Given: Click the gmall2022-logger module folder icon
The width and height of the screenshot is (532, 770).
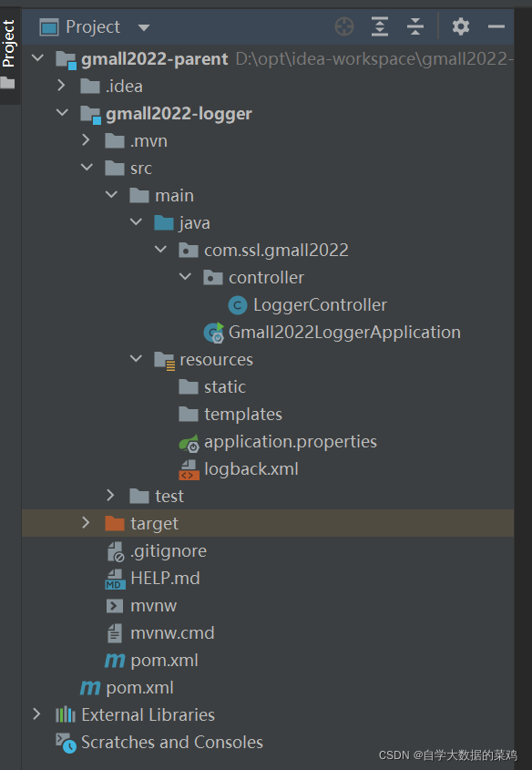Looking at the screenshot, I should [x=90, y=114].
